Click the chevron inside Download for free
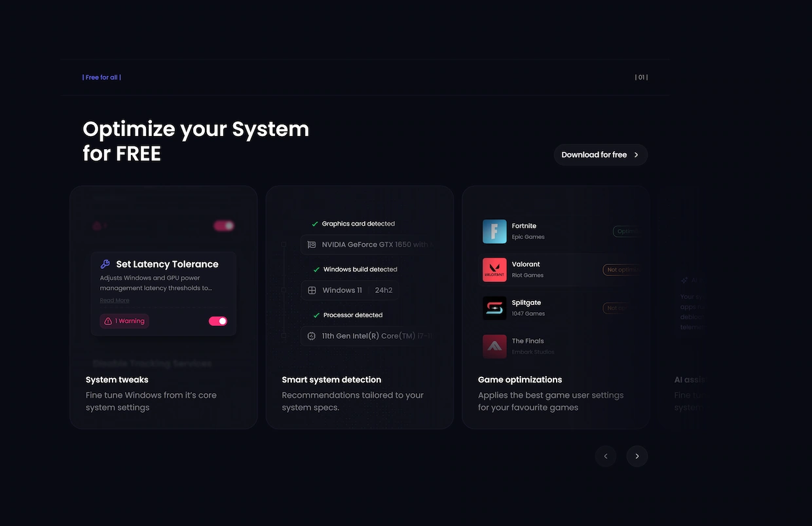The height and width of the screenshot is (526, 812). (x=636, y=155)
